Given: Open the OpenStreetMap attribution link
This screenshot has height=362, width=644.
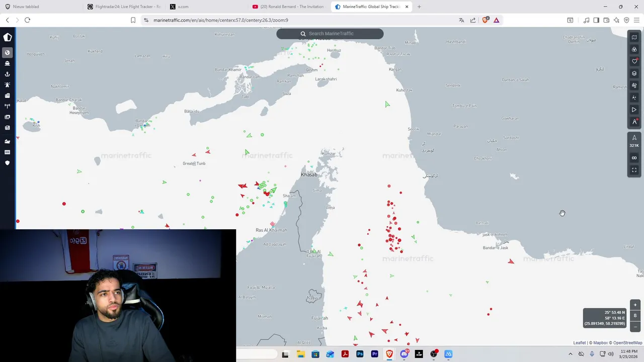Looking at the screenshot, I should pos(627,343).
